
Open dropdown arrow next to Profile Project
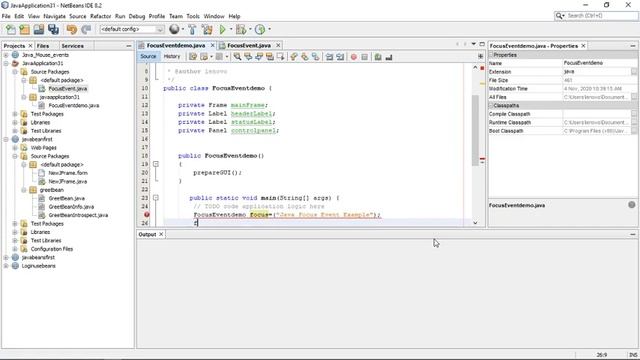(x=269, y=29)
